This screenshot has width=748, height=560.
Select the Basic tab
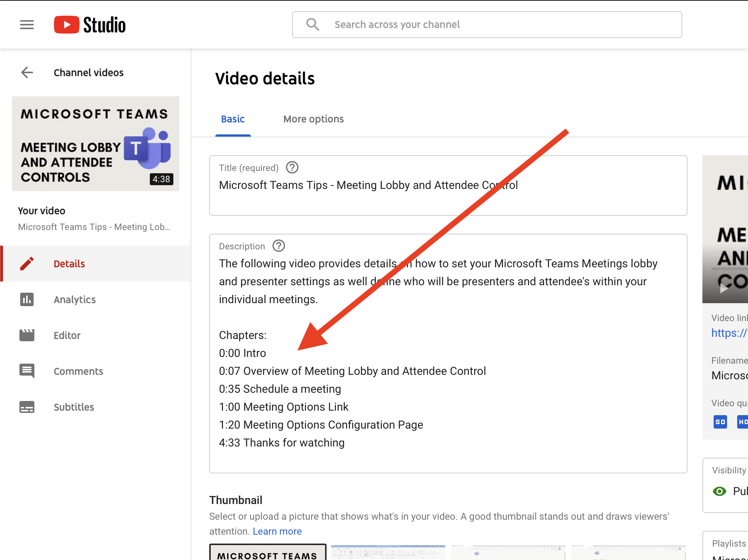234,119
